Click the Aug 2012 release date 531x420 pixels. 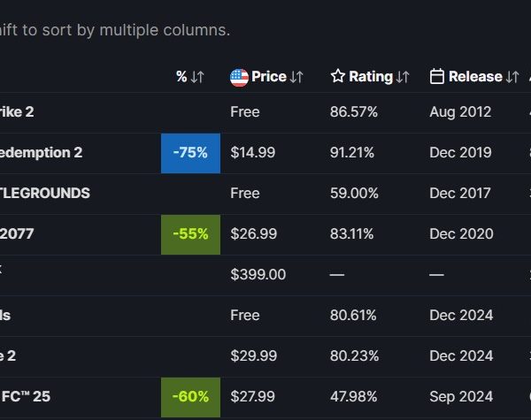[x=460, y=112]
